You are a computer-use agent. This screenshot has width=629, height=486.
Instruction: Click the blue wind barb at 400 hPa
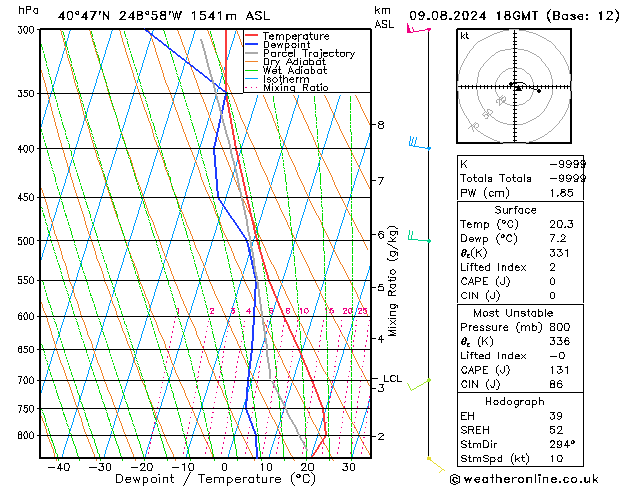click(420, 144)
